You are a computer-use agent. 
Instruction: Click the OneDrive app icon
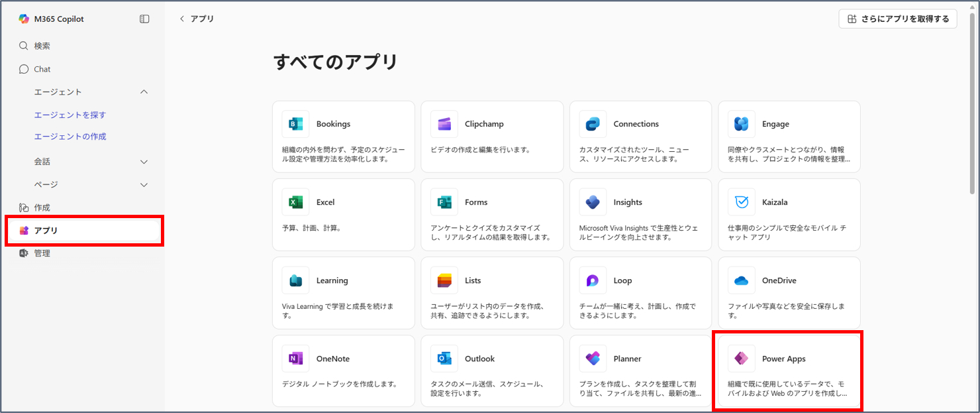click(742, 280)
